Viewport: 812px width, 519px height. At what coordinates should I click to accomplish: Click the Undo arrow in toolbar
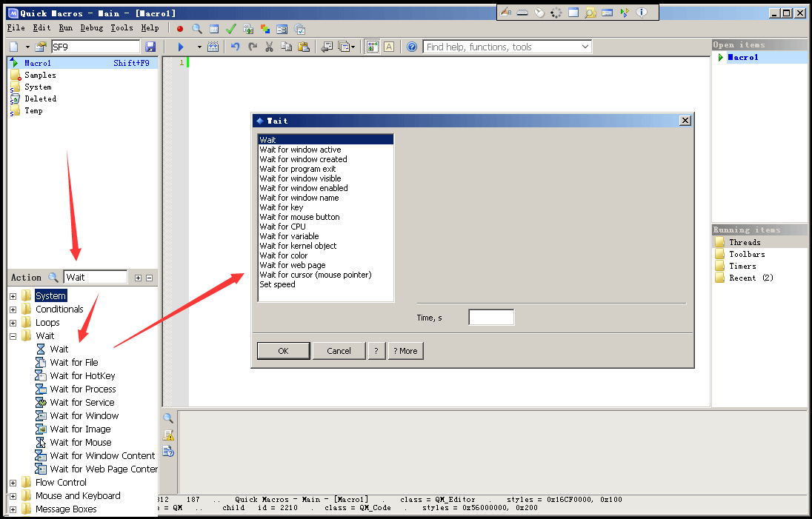pos(236,47)
